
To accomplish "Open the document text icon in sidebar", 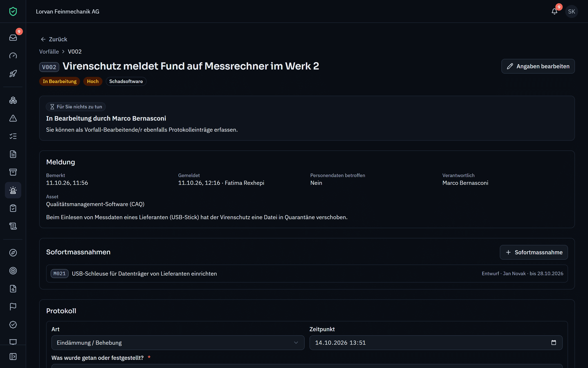I will (x=13, y=154).
